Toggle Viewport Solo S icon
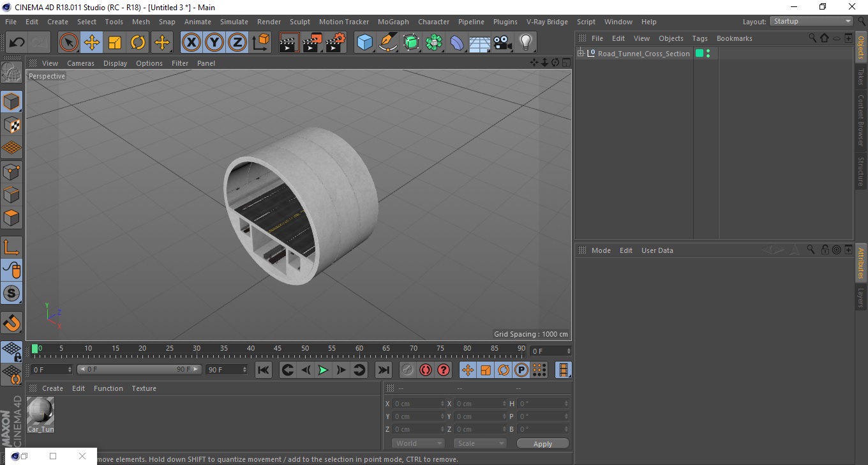Image resolution: width=868 pixels, height=465 pixels. coord(11,294)
